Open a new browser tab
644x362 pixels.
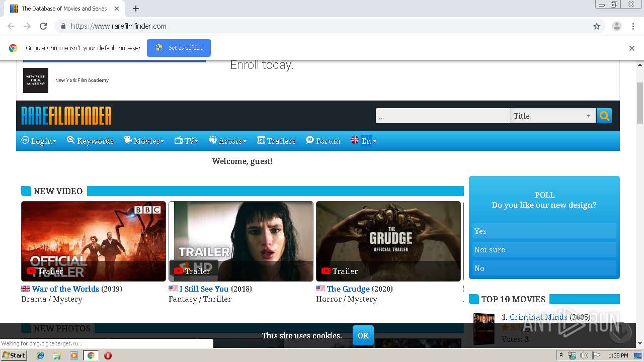point(136,9)
